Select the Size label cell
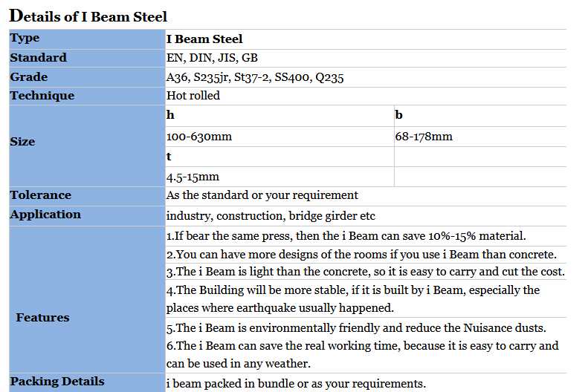588x392 pixels. point(23,141)
